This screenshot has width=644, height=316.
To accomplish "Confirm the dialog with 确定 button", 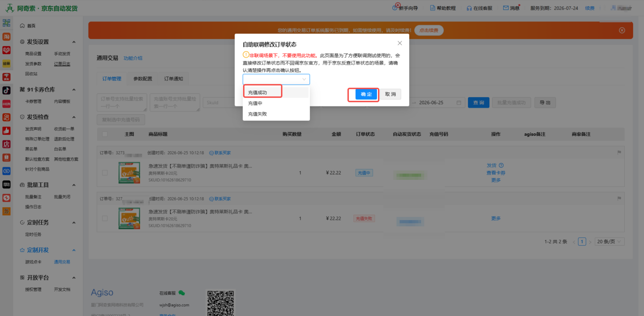I will coord(366,94).
